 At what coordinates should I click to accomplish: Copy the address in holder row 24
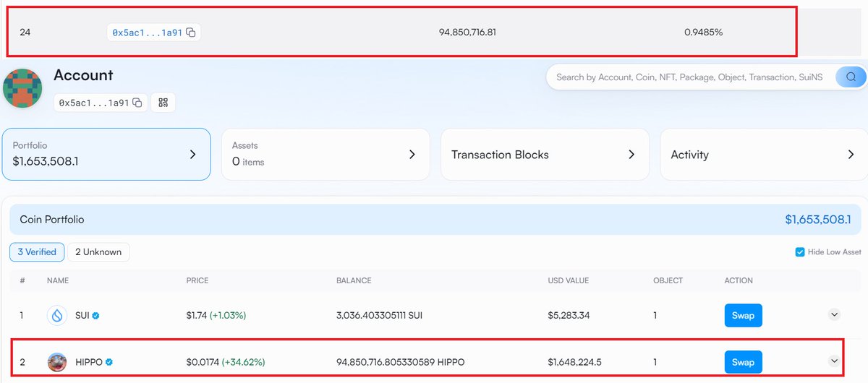click(x=191, y=33)
